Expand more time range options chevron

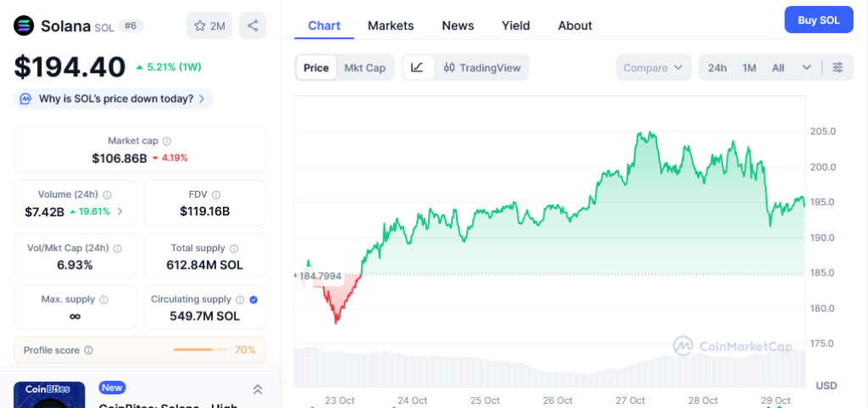(806, 68)
